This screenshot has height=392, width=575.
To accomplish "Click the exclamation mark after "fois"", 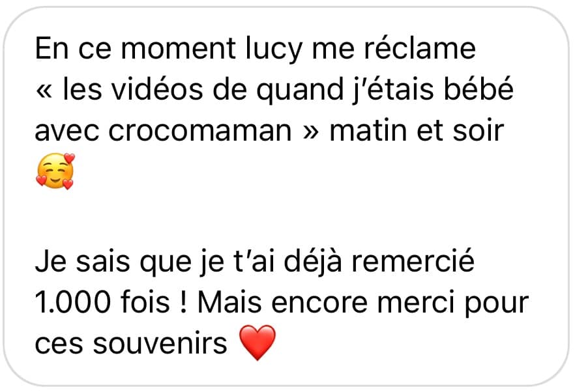I will coord(184,302).
